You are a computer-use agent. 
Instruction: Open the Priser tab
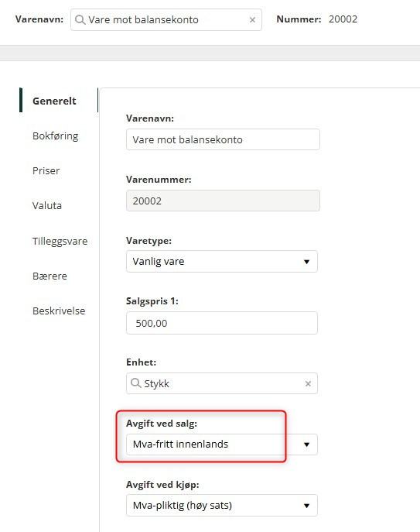coord(46,170)
